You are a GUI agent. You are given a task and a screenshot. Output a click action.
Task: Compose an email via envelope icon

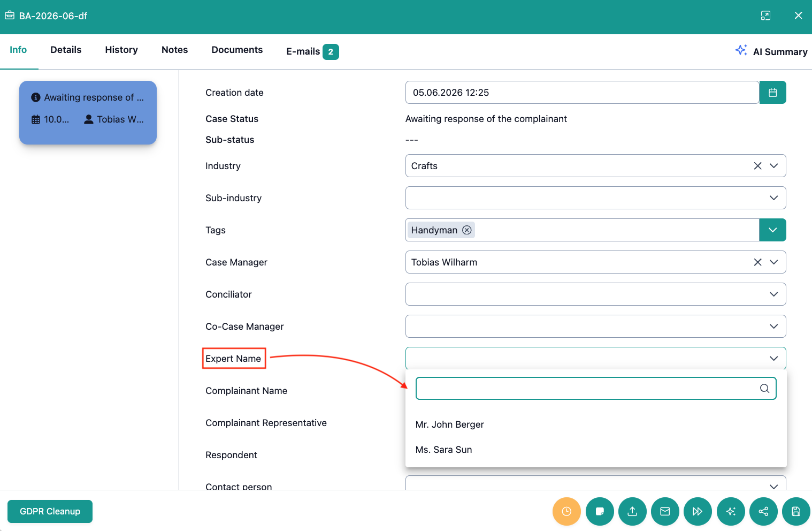[x=665, y=511]
